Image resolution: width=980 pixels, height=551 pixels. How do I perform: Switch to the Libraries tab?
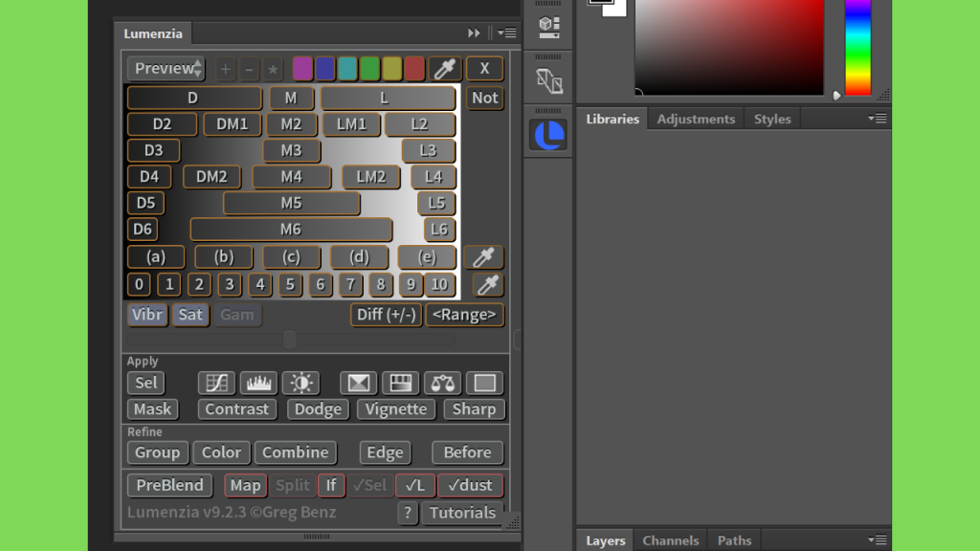[x=612, y=119]
